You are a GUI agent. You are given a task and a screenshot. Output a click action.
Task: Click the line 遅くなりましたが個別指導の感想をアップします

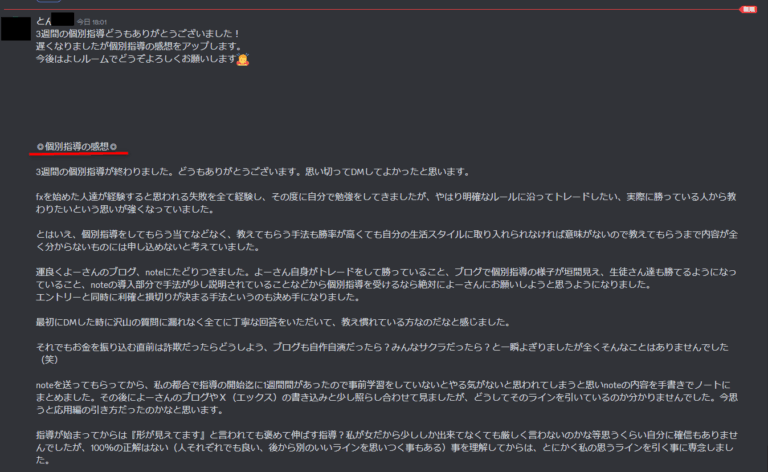click(139, 46)
